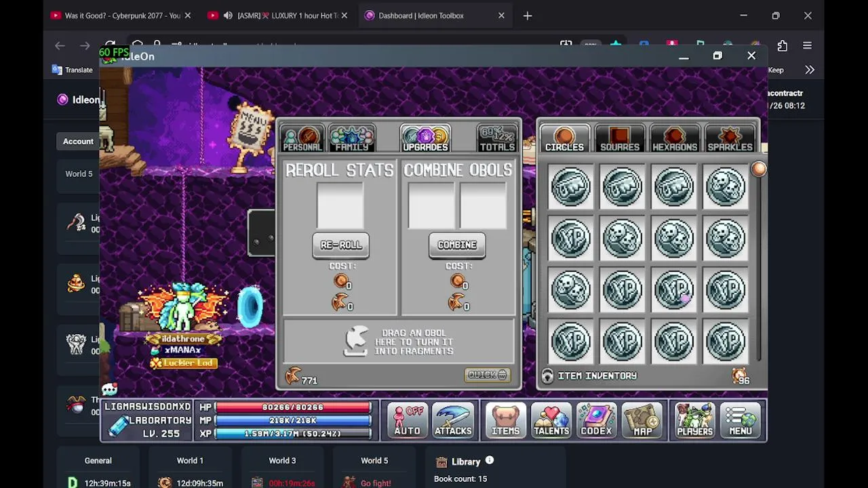Select the Upgrades tab
Image resolution: width=868 pixels, height=488 pixels.
click(425, 138)
